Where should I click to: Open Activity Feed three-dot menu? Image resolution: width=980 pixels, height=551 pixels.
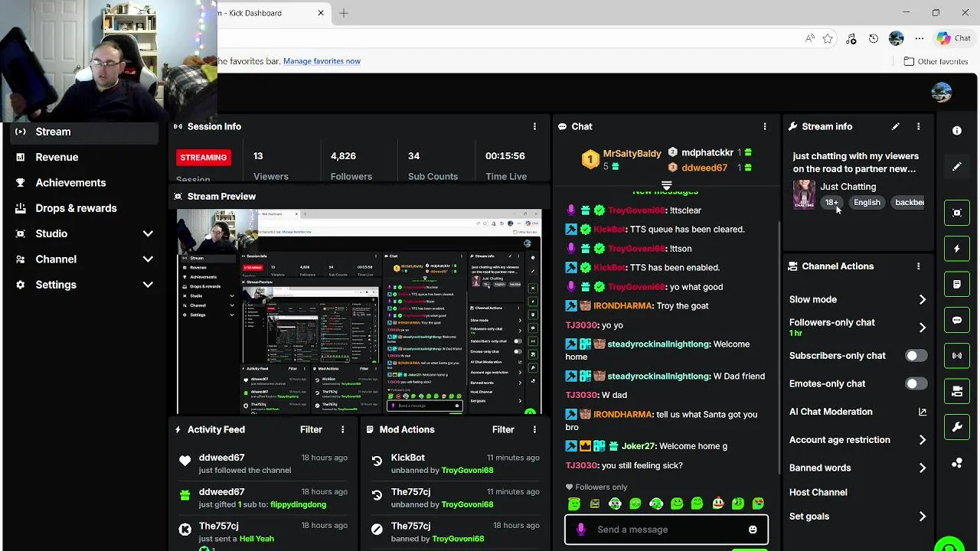point(342,429)
